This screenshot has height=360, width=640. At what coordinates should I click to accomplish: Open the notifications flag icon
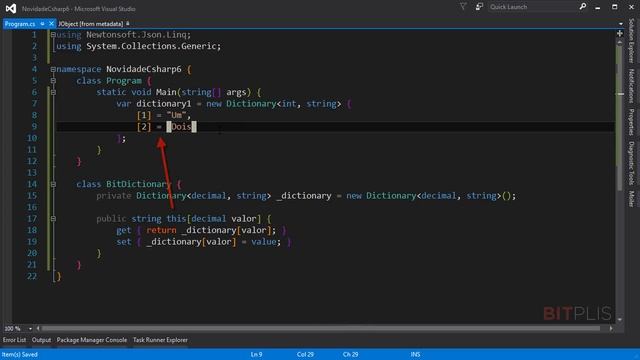463,7
